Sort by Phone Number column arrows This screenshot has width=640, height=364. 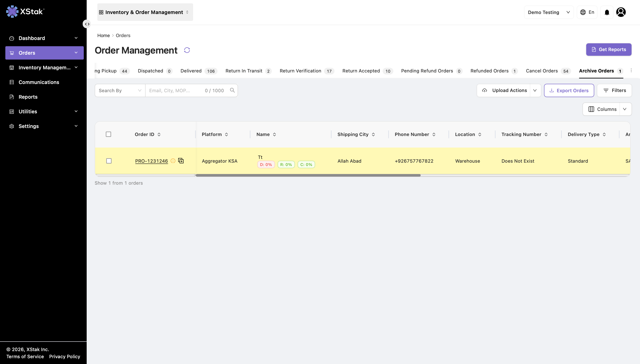click(434, 134)
